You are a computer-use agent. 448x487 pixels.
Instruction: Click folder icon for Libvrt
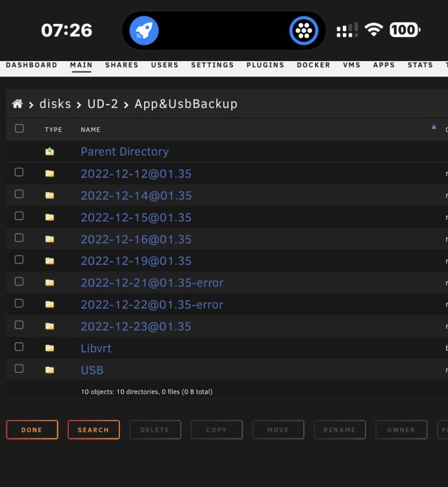(50, 348)
